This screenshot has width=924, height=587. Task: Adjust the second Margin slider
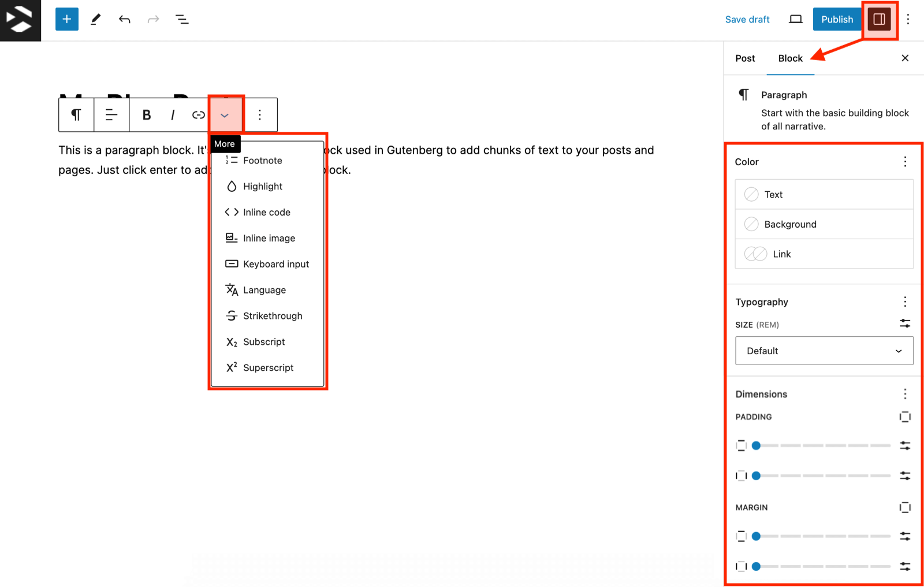823,566
